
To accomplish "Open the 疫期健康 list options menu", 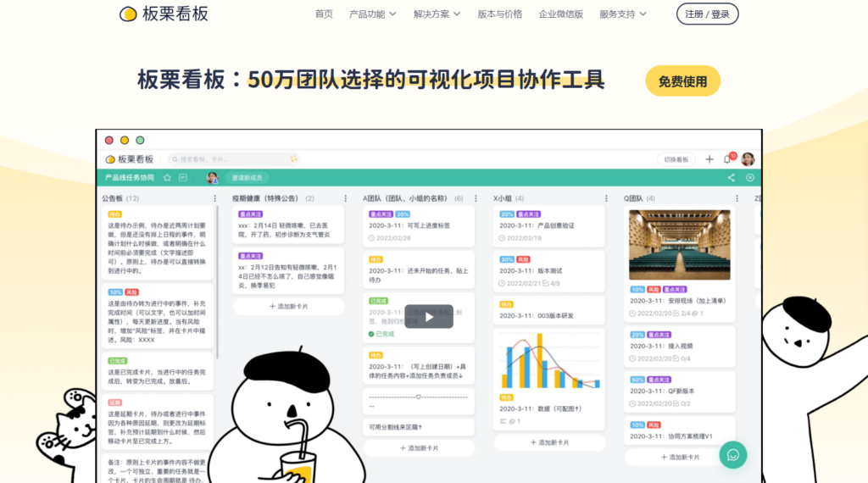I will click(x=346, y=198).
